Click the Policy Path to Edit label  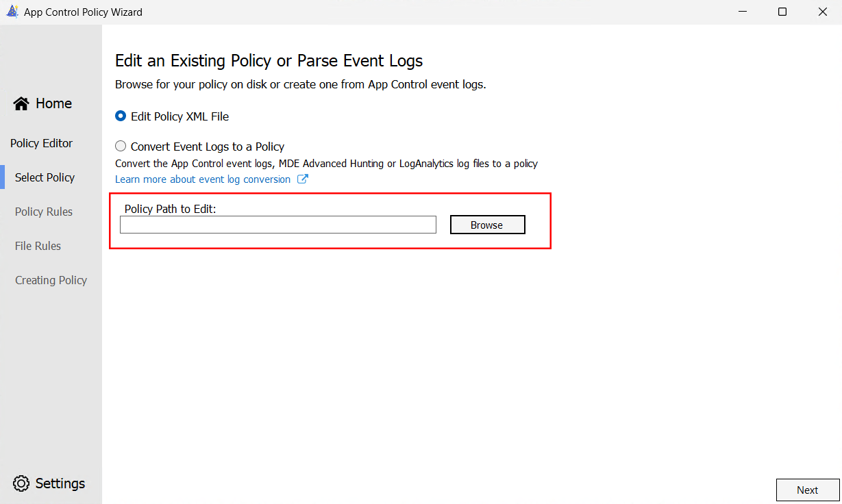pyautogui.click(x=170, y=209)
